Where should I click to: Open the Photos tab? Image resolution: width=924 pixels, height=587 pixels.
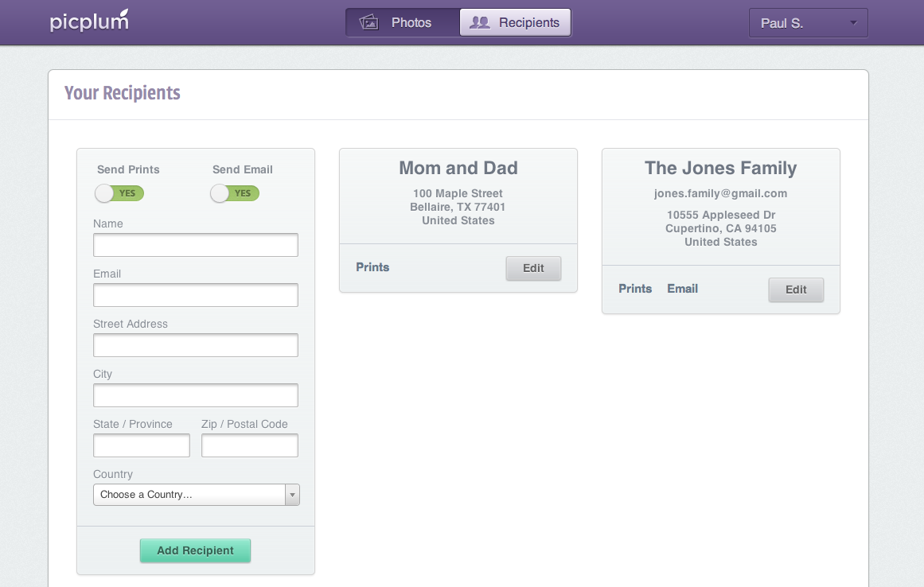click(x=403, y=22)
